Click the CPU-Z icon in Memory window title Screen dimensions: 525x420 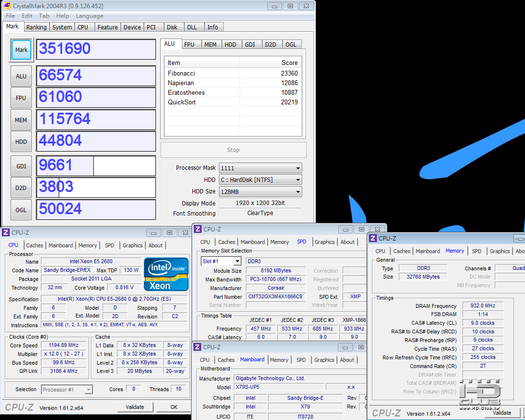[x=373, y=238]
